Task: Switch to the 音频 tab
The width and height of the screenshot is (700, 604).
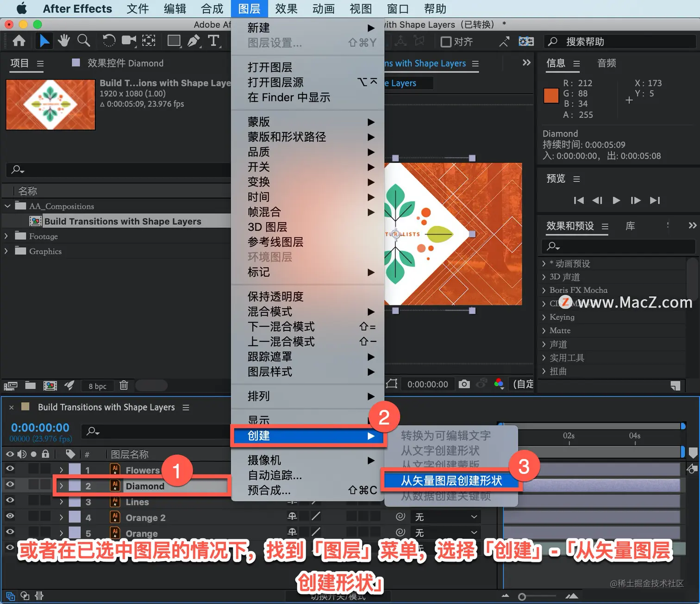Action: coord(606,63)
